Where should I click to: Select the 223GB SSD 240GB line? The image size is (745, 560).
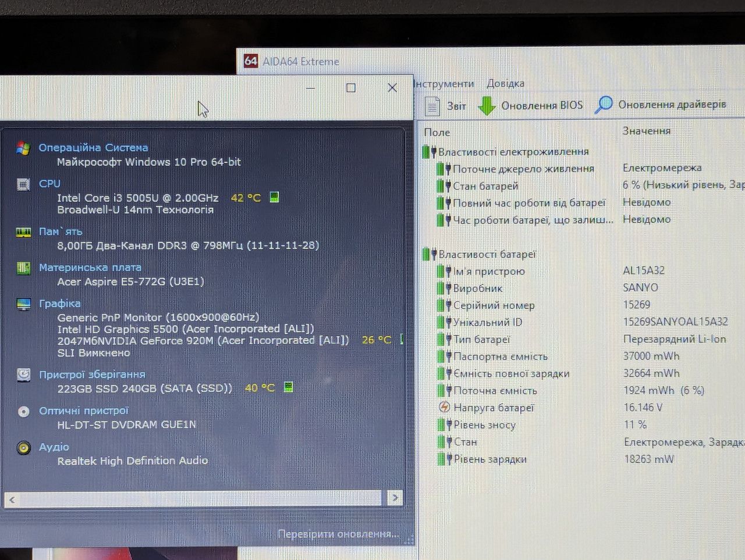(145, 388)
